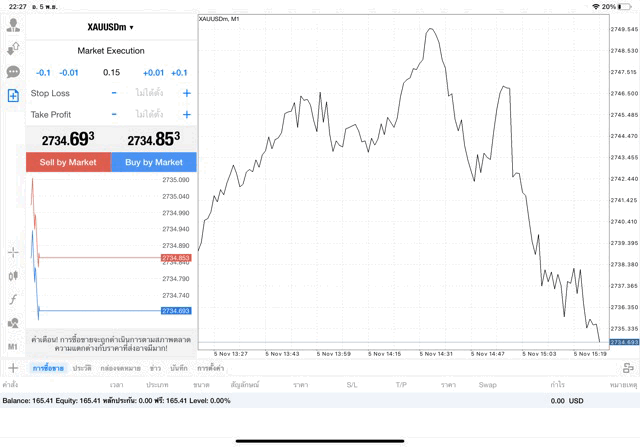The image size is (640, 447).
Task: Increase the Stop Loss with plus
Action: (186, 93)
